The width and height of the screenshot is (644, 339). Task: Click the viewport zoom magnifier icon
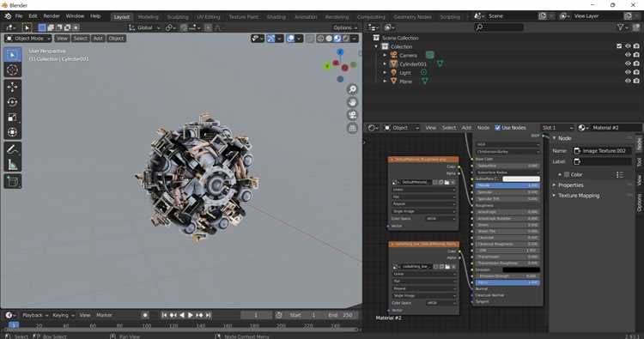click(352, 89)
